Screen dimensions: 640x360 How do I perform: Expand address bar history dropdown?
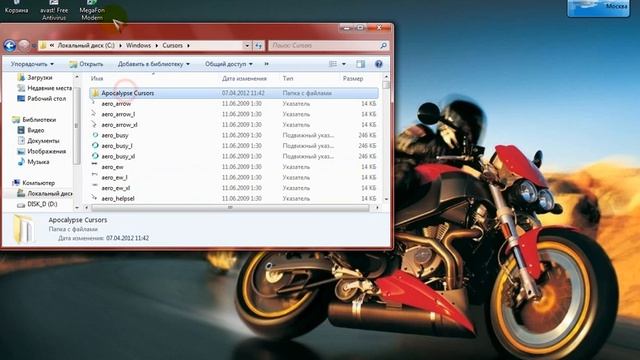click(247, 46)
